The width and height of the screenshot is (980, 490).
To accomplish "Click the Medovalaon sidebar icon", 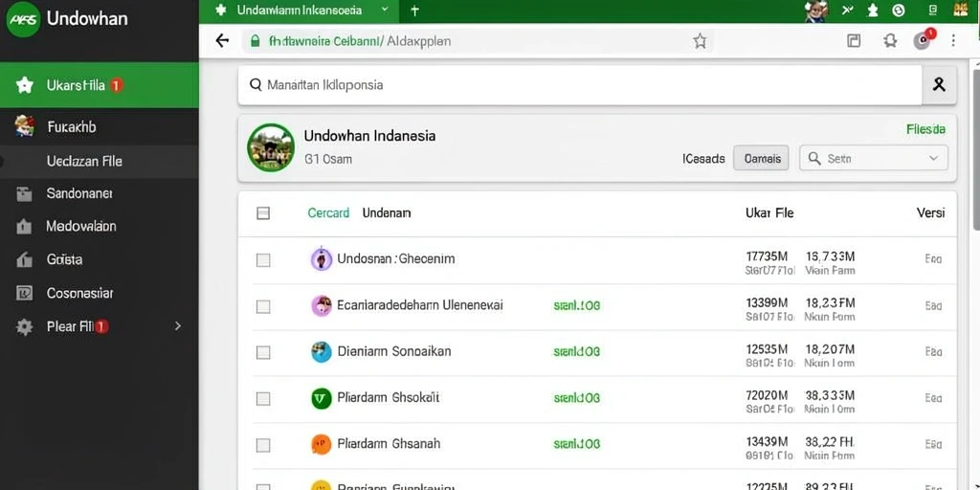I will tap(24, 226).
